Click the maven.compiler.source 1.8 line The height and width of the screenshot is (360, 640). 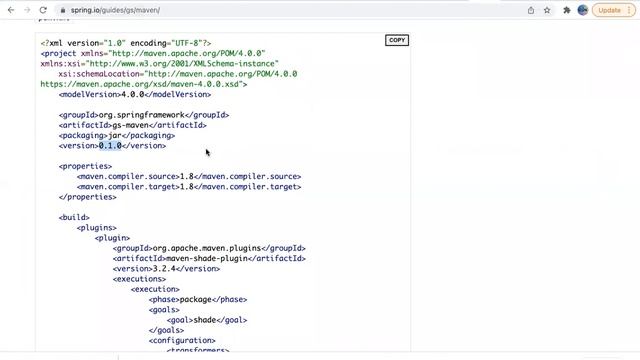coord(189,176)
